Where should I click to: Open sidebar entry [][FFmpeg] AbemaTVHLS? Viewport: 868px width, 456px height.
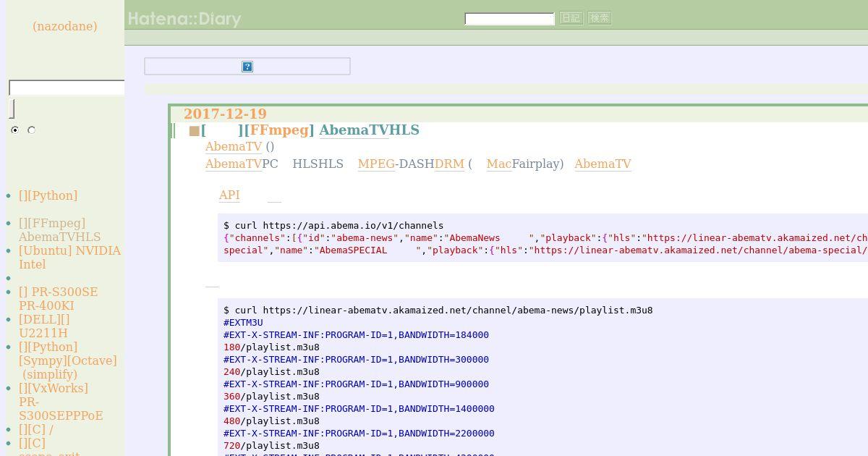[x=59, y=230]
